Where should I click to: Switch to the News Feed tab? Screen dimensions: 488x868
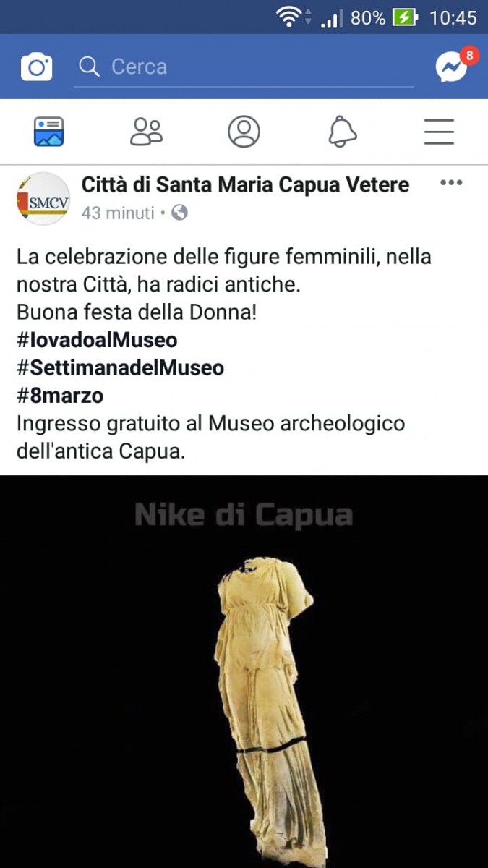tap(49, 132)
